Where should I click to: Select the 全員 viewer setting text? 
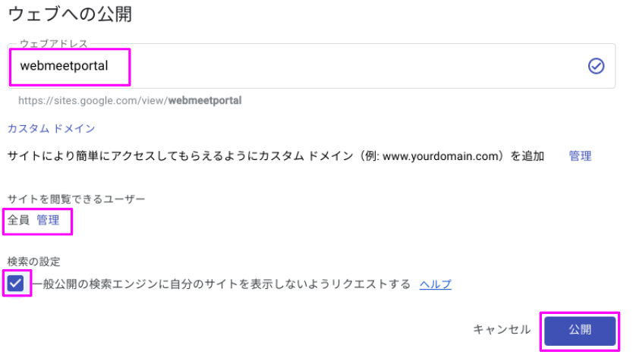[x=19, y=220]
